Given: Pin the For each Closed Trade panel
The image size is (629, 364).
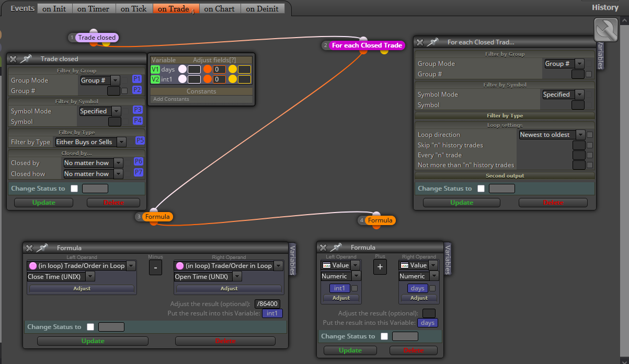Looking at the screenshot, I should click(433, 42).
